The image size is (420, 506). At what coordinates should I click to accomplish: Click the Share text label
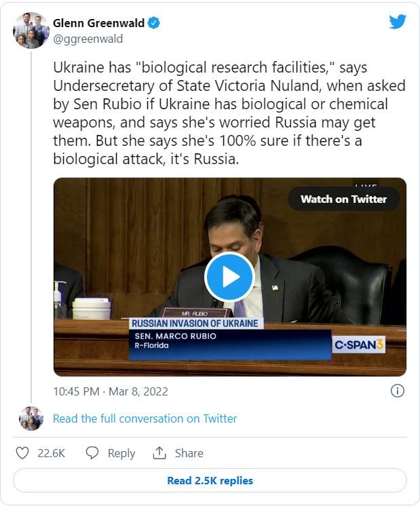tap(189, 453)
